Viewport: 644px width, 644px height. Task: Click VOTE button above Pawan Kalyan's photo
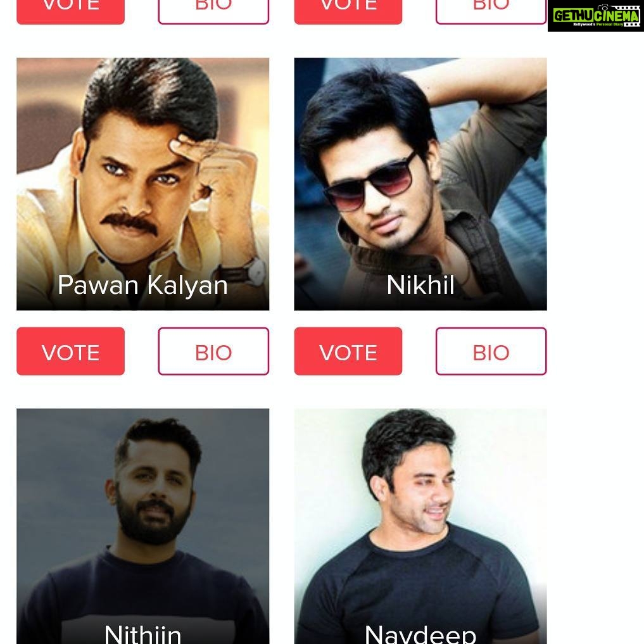pos(70,11)
